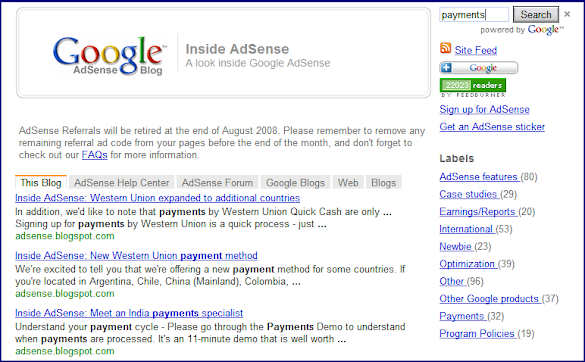Switch to the Blogs results tab

pos(384,182)
